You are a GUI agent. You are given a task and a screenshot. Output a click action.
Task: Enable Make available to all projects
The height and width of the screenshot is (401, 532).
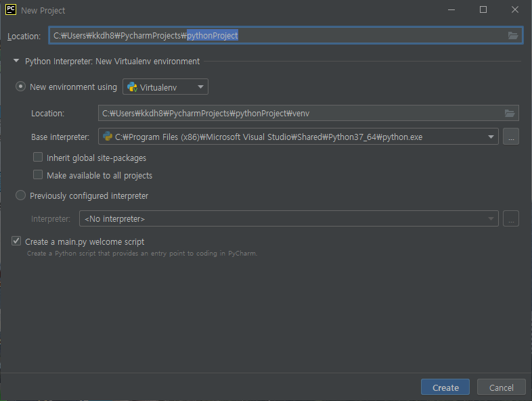click(38, 174)
